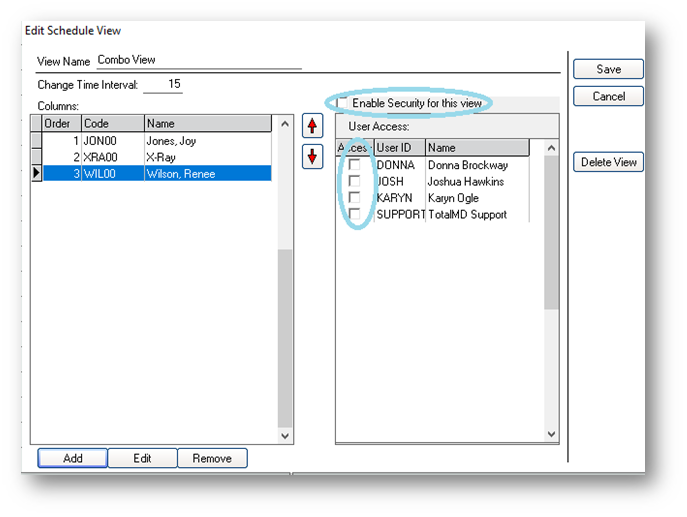
Task: Add a new column with Add button
Action: click(72, 458)
